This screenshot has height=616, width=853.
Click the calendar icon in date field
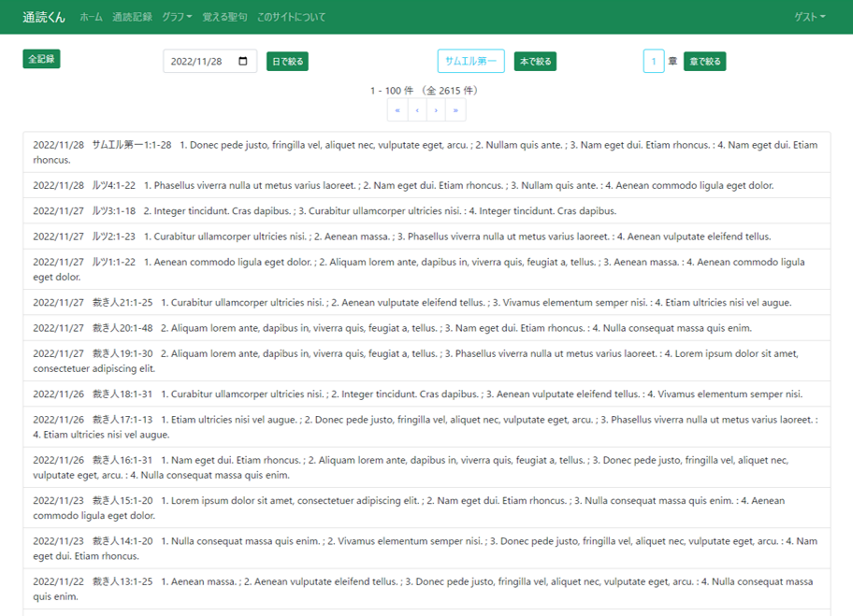tap(243, 62)
